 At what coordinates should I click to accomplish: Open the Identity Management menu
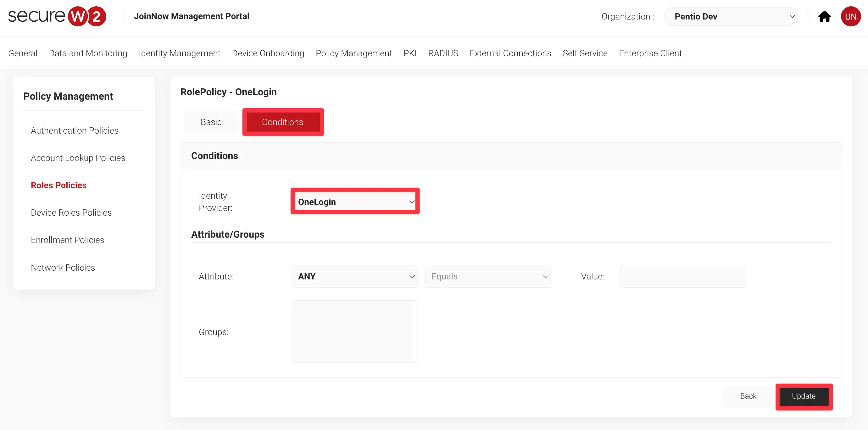coord(179,53)
